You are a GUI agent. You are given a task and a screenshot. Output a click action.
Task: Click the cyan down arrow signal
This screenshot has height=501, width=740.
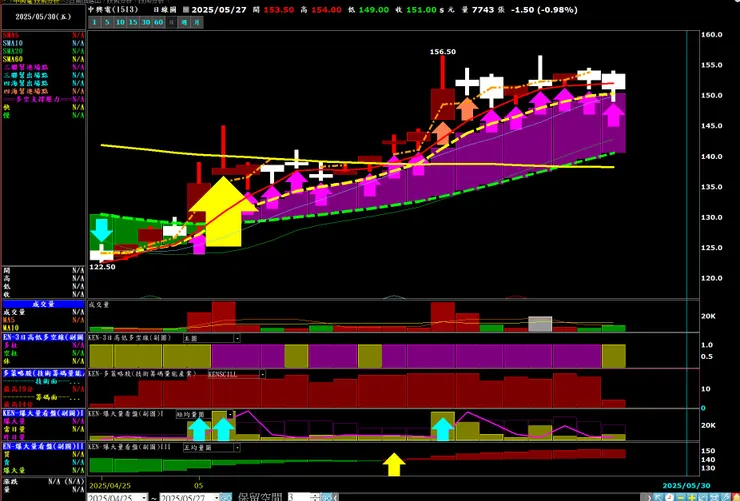pos(101,230)
